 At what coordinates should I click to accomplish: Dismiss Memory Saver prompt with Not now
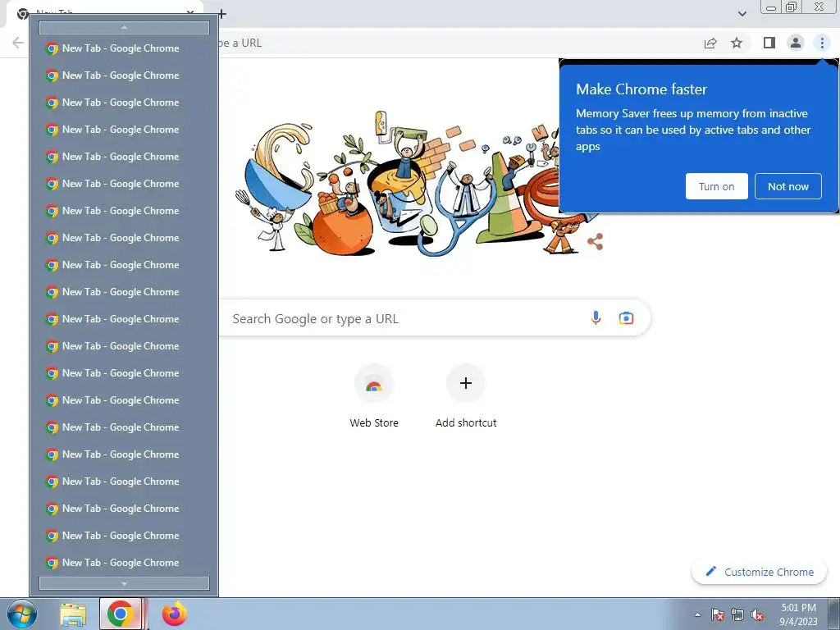pos(788,186)
